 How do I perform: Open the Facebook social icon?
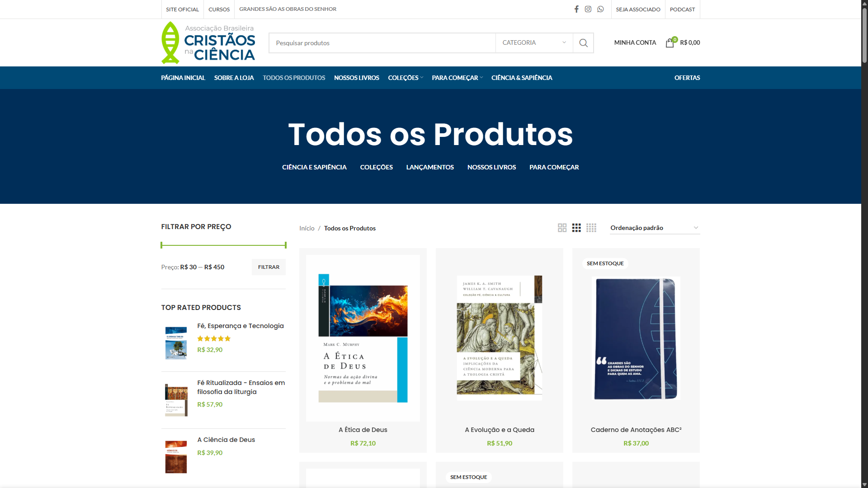coord(576,9)
